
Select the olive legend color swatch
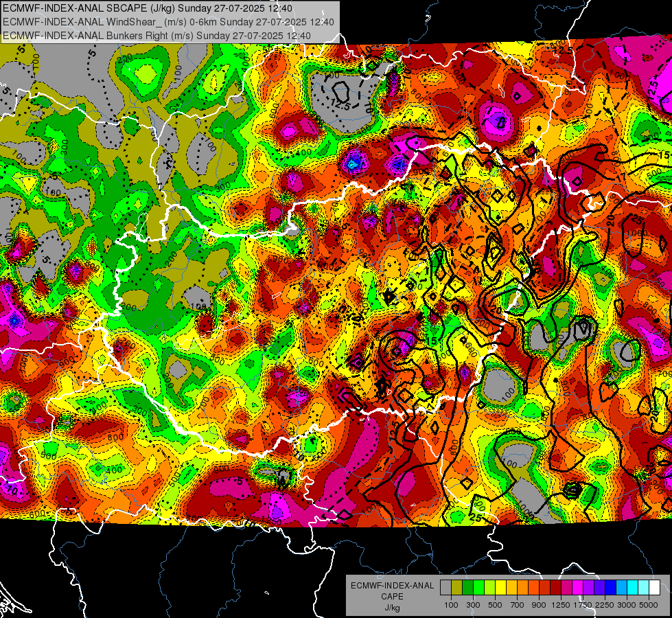pyautogui.click(x=457, y=588)
